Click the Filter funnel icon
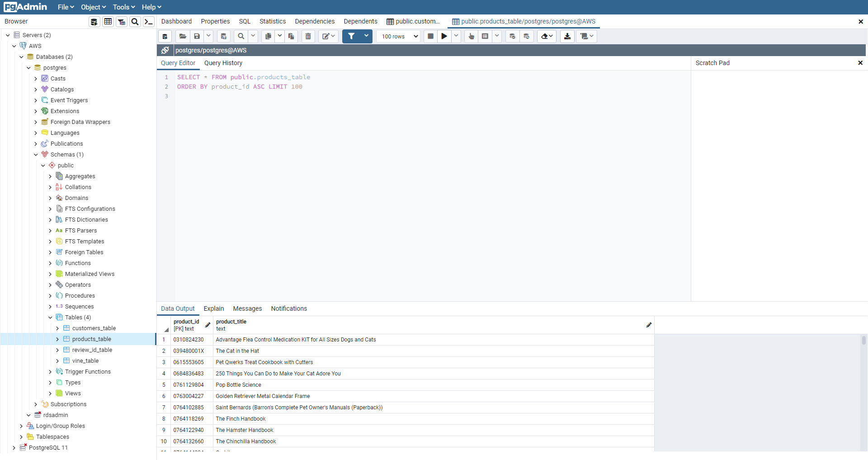The image size is (868, 460). pyautogui.click(x=351, y=36)
